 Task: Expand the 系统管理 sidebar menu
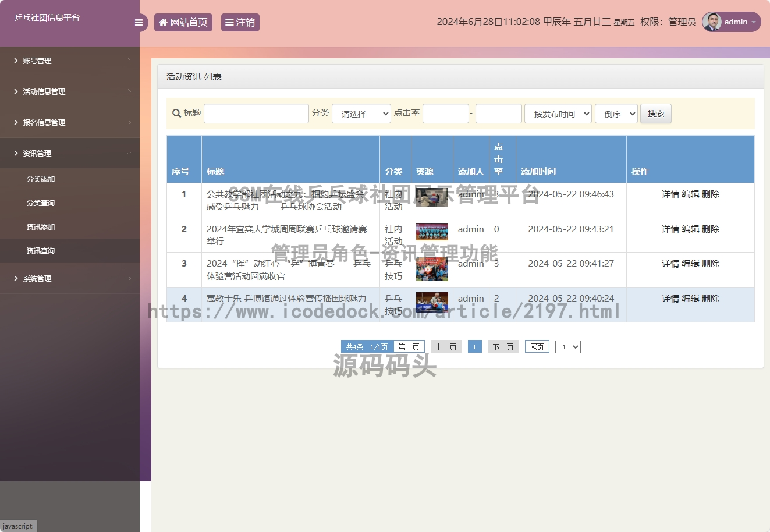70,278
